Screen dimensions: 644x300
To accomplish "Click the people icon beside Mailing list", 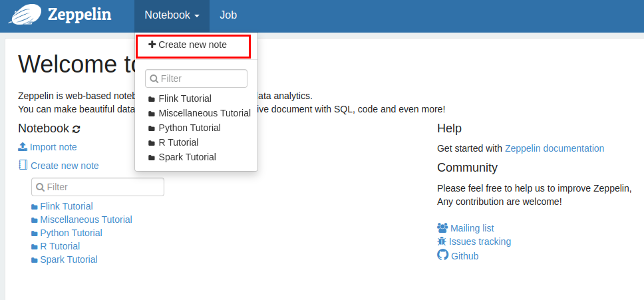I will point(442,227).
